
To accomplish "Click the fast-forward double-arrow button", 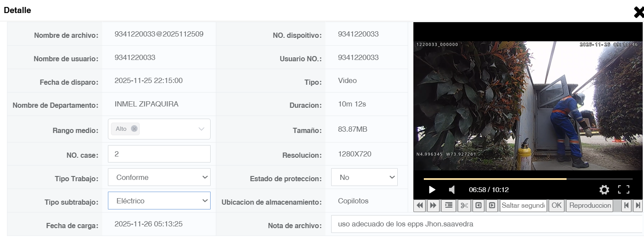I will pos(433,206).
